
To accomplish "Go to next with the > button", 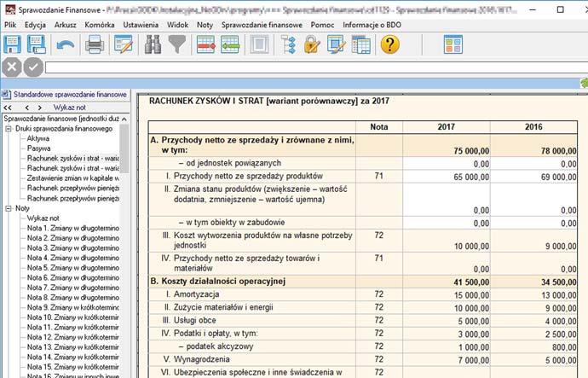I will tap(39, 108).
